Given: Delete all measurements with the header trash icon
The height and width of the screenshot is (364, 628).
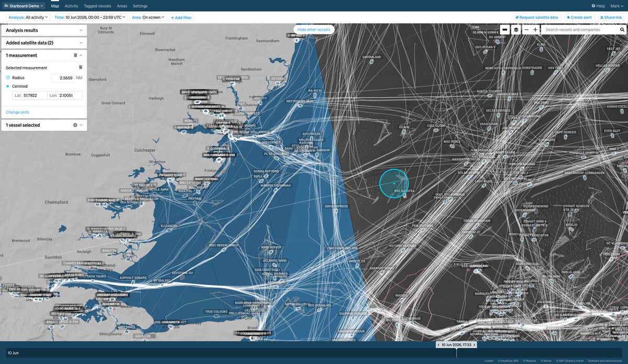Looking at the screenshot, I should 75,55.
